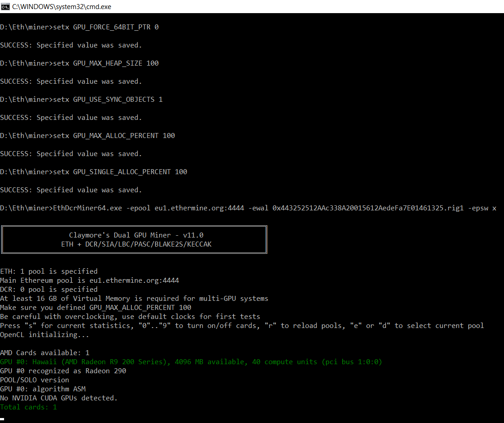
Task: Click 'GPU #0 recognized as Radeon 290'
Action: pos(63,371)
